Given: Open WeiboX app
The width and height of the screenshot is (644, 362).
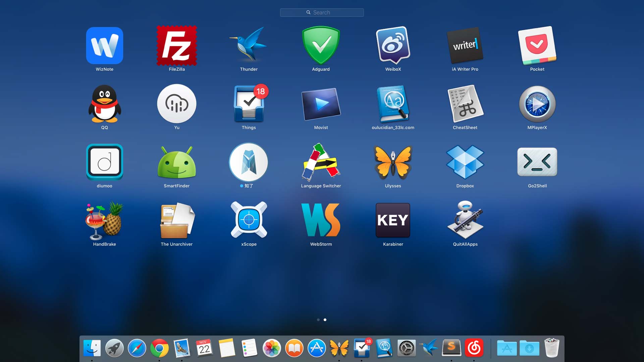Looking at the screenshot, I should point(393,46).
